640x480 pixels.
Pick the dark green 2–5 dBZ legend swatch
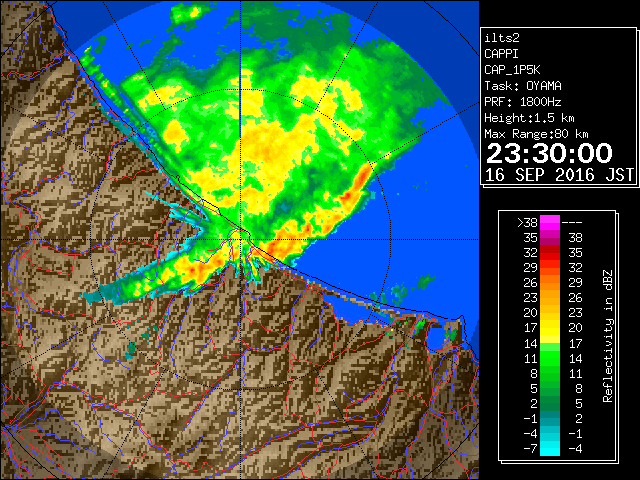click(x=550, y=403)
